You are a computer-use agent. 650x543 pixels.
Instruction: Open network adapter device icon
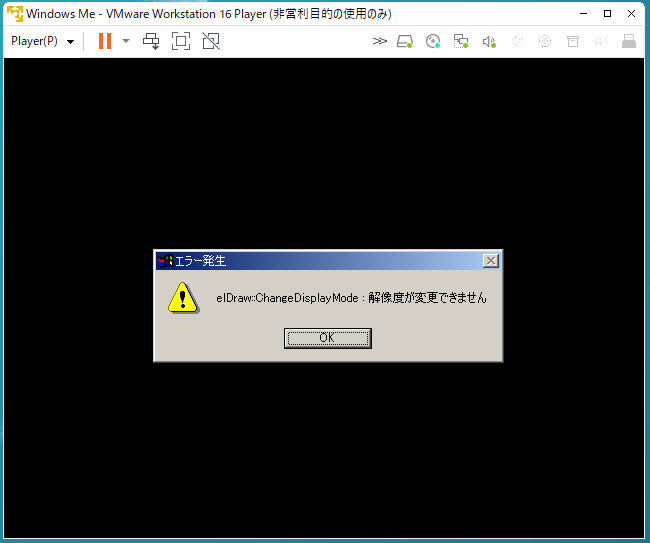[461, 41]
